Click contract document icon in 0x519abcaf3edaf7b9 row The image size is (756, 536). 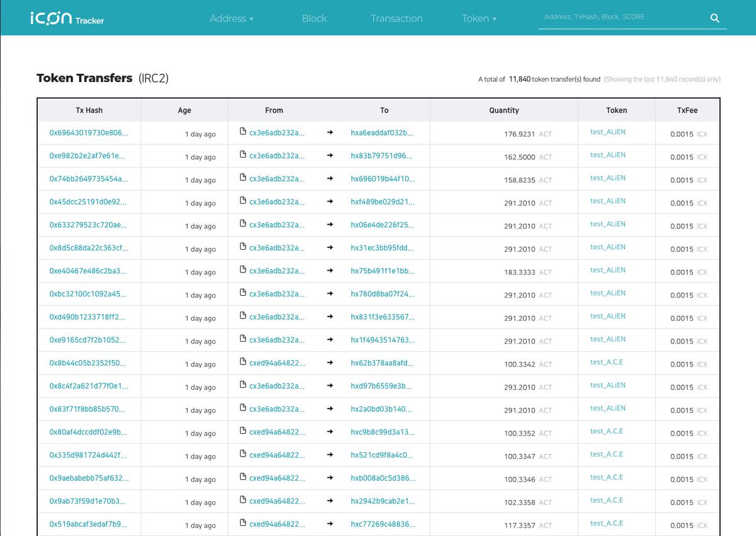[x=243, y=523]
